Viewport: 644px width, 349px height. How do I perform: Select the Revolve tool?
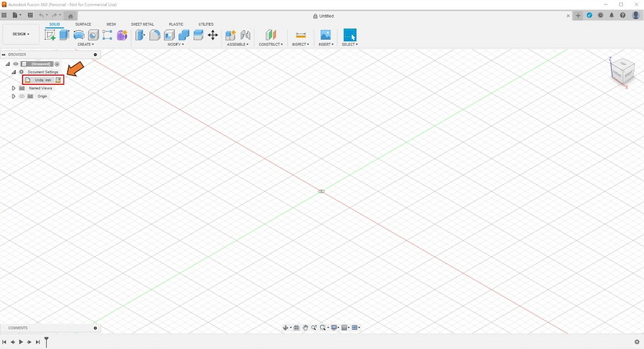79,35
